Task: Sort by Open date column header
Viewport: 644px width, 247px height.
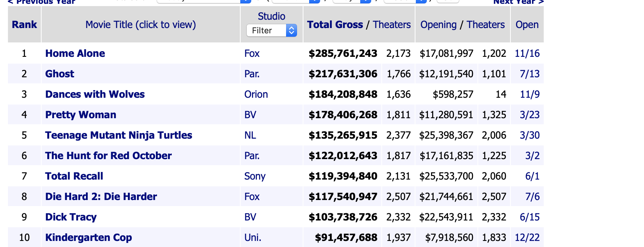Action: coord(527,25)
